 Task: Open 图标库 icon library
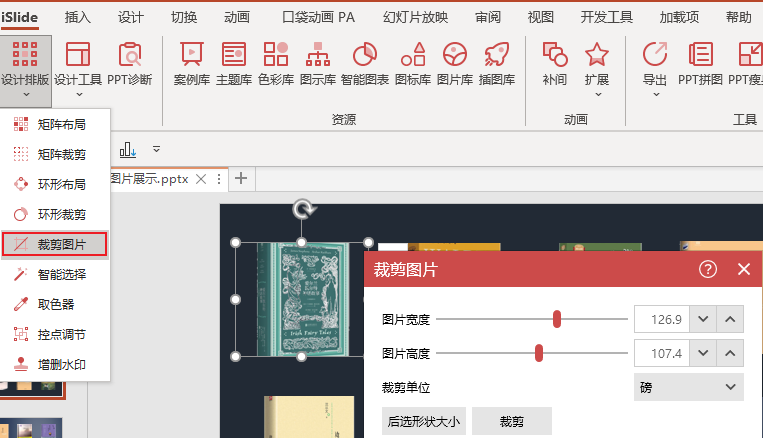click(413, 64)
